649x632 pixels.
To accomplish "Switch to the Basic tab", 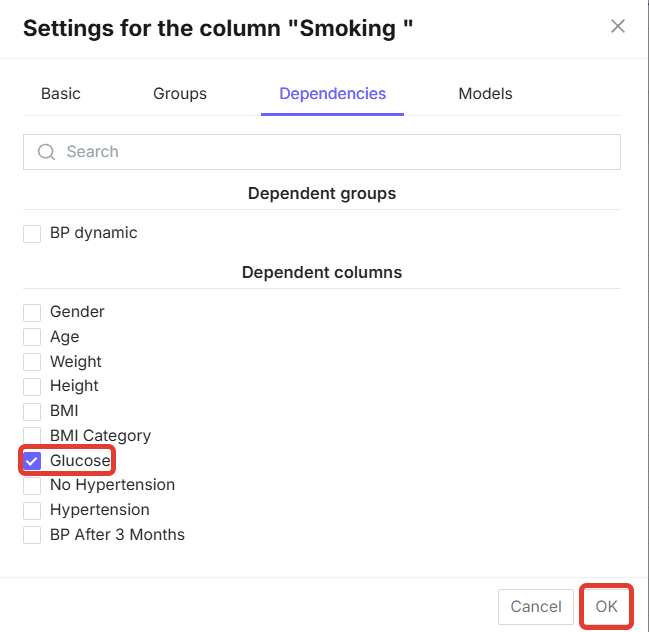I will [x=61, y=94].
